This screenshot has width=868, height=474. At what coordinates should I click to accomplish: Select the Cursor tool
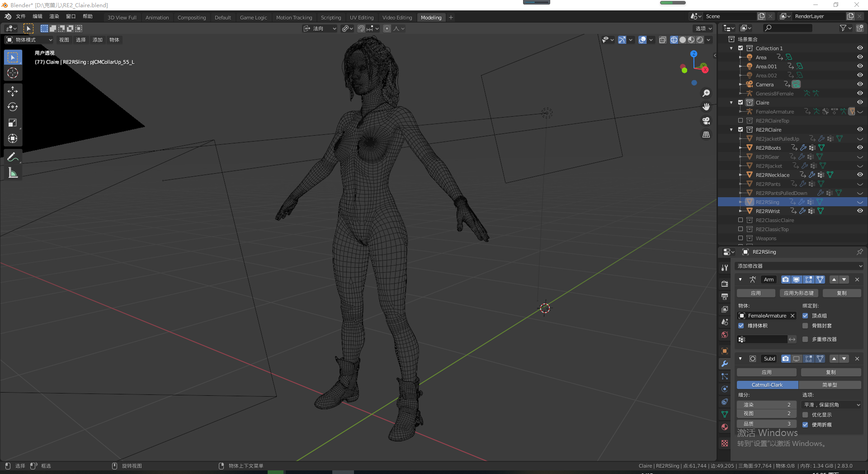tap(13, 73)
